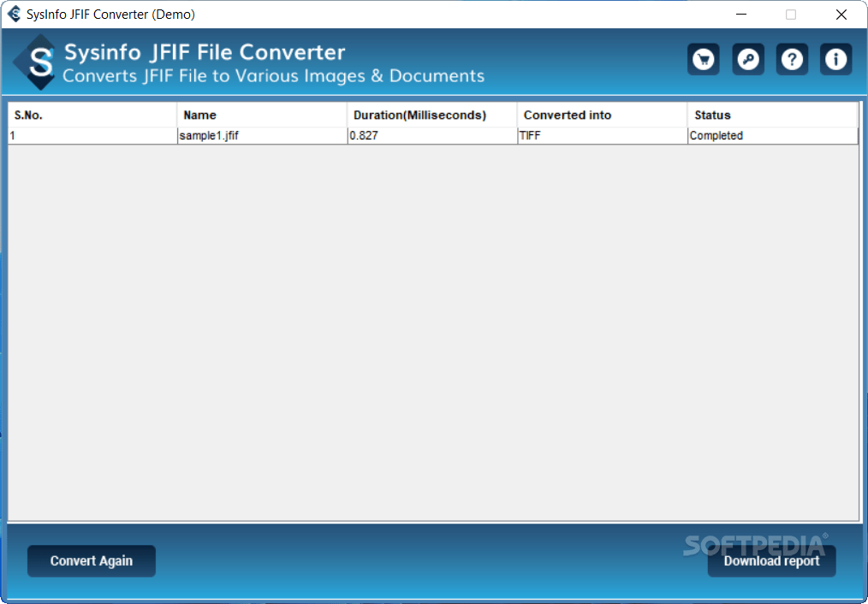Minimize the SysInfo JFIF Converter window

click(x=740, y=15)
